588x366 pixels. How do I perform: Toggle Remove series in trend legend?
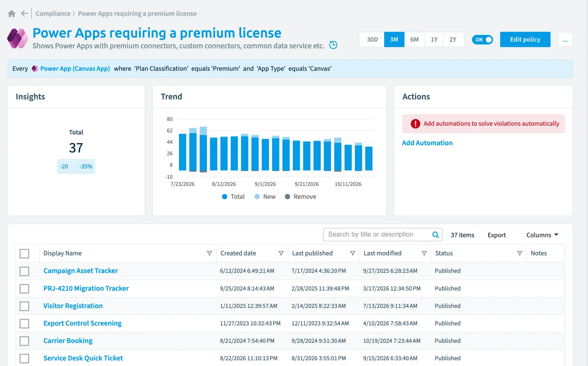coord(301,197)
